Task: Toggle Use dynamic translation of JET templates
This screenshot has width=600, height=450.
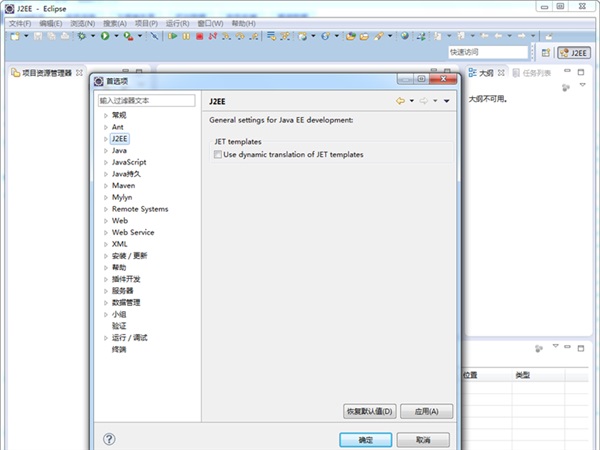Action: (x=218, y=155)
